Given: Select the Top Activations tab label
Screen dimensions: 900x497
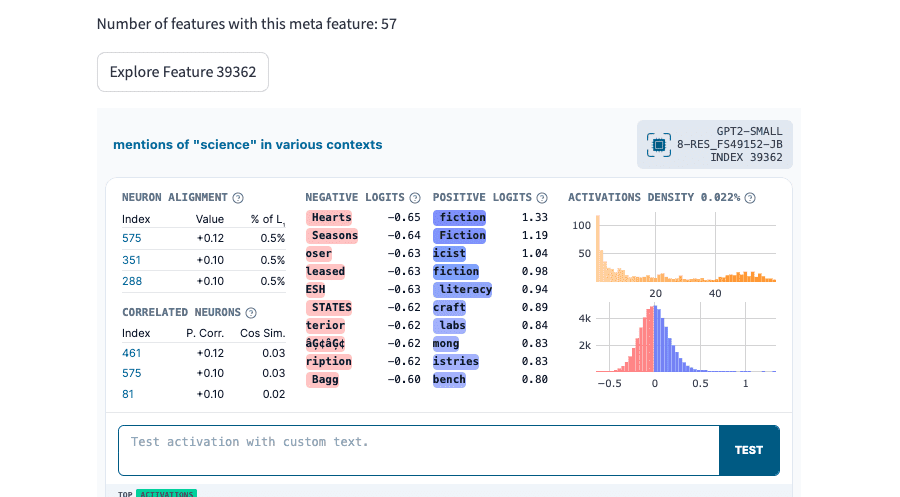Looking at the screenshot, I should coord(166,494).
